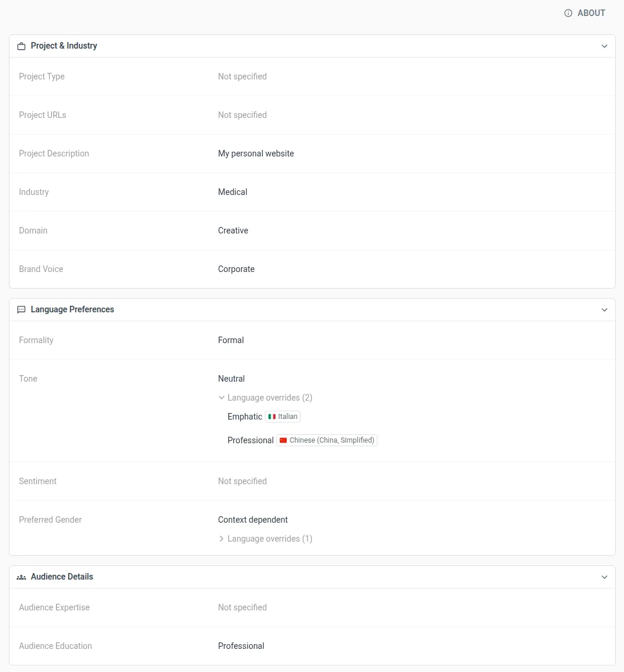
Task: Click the Project Description value text
Action: point(256,153)
